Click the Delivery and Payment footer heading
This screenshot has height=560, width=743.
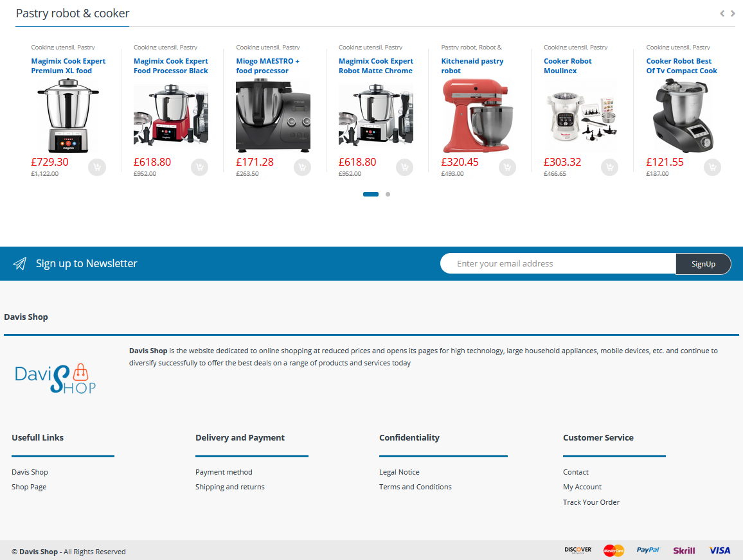[240, 437]
